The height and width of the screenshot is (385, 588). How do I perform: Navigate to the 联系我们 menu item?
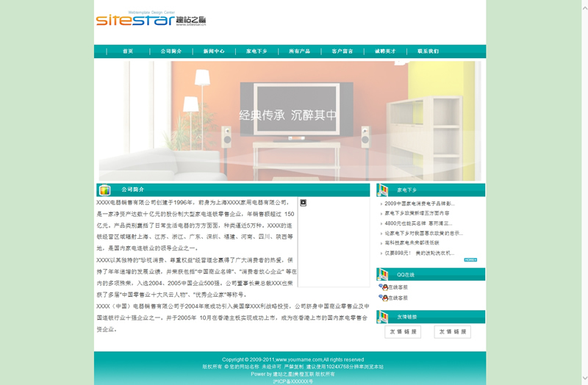click(x=428, y=51)
